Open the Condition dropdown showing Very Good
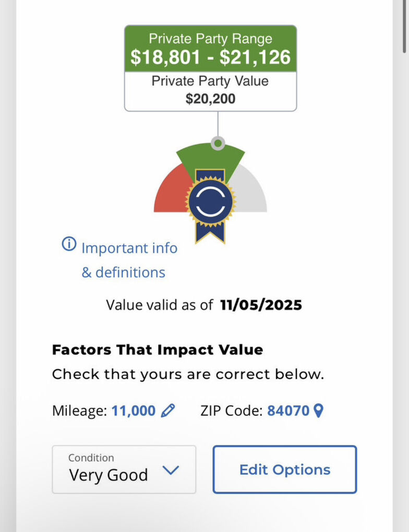The image size is (409, 532). (x=124, y=469)
